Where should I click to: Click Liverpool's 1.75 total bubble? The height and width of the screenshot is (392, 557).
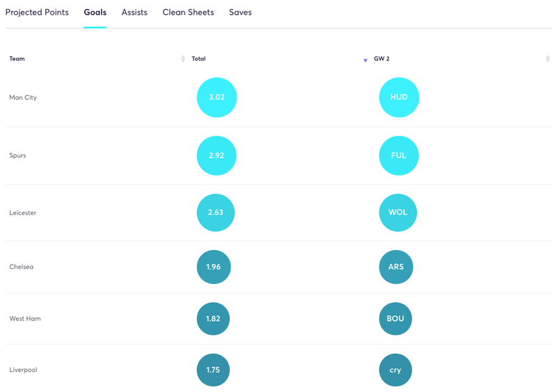click(213, 370)
